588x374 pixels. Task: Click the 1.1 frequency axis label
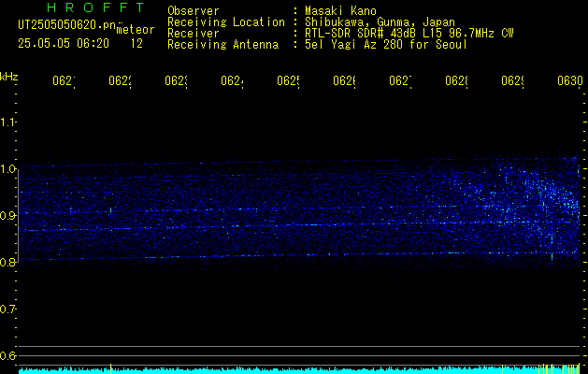(7, 122)
